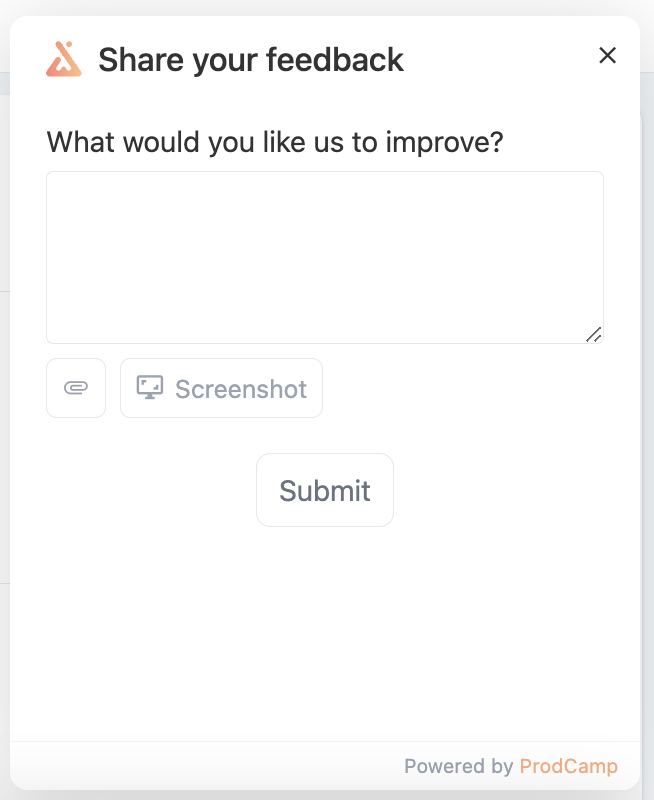Select the 'What would you like us to improve?' prompt
Image resolution: width=654 pixels, height=800 pixels.
[x=277, y=142]
